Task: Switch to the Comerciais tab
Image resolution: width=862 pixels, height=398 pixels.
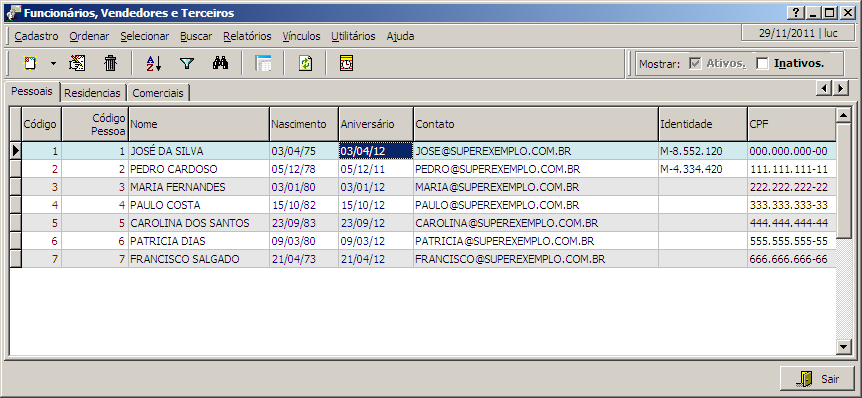Action: pos(158,93)
